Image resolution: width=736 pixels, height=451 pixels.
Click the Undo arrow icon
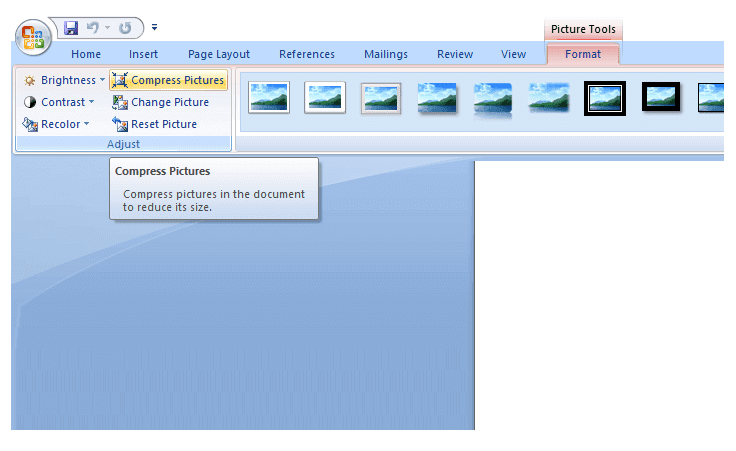(x=93, y=28)
